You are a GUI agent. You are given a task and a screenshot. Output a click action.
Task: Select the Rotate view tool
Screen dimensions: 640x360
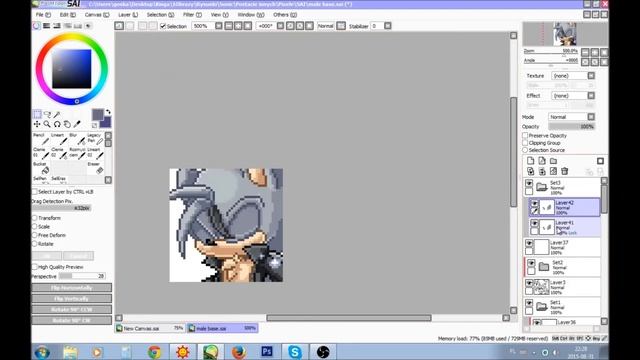(57, 124)
